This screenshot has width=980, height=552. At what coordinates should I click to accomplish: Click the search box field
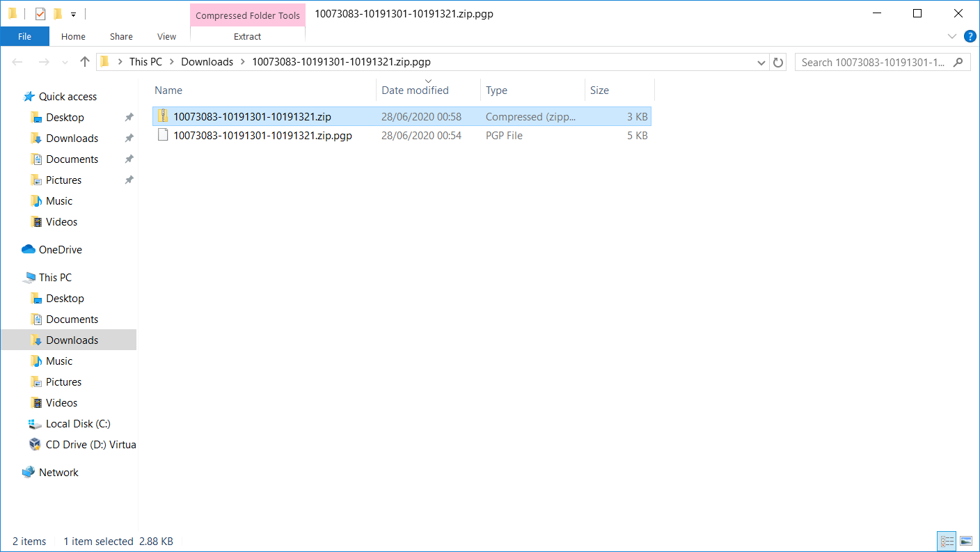click(874, 62)
